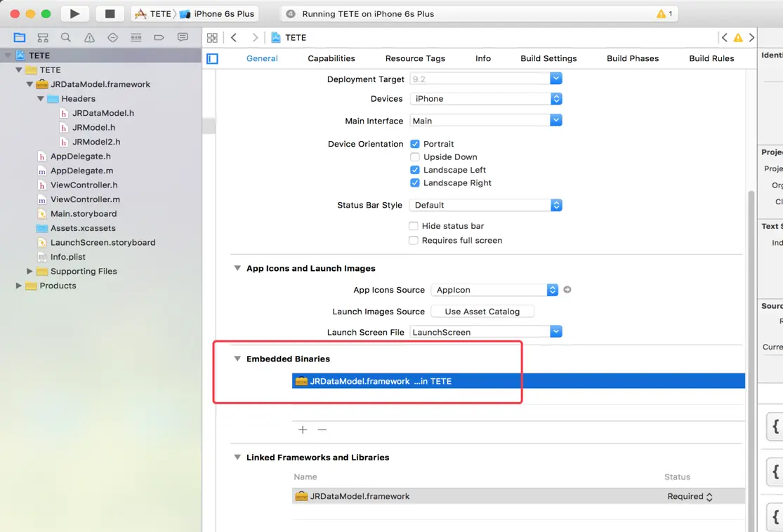Image resolution: width=783 pixels, height=532 pixels.
Task: Stop the running TETE app
Action: 110,13
